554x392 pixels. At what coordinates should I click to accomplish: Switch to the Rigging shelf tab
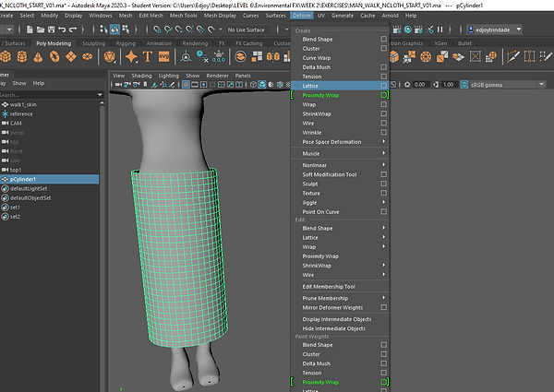click(x=126, y=43)
